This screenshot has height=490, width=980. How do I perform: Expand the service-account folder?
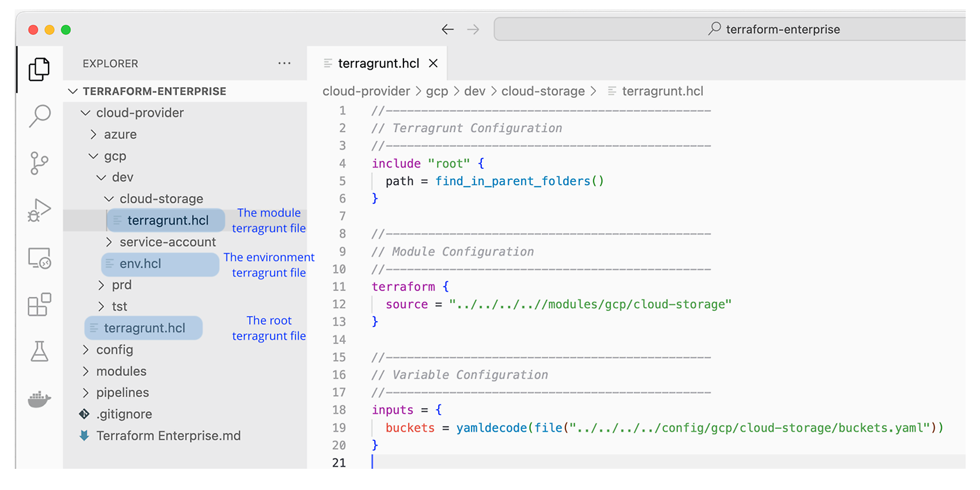[109, 242]
